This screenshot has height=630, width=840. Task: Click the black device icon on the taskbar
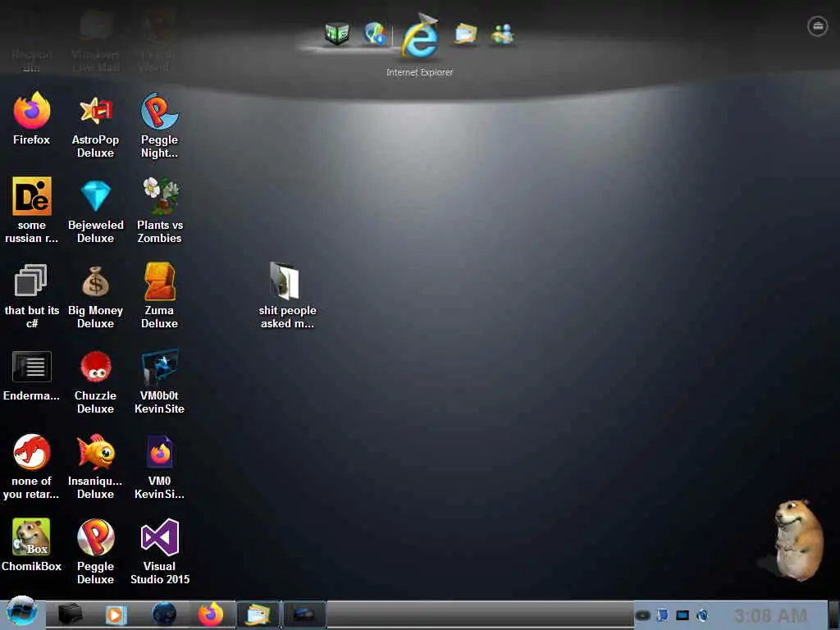point(70,614)
